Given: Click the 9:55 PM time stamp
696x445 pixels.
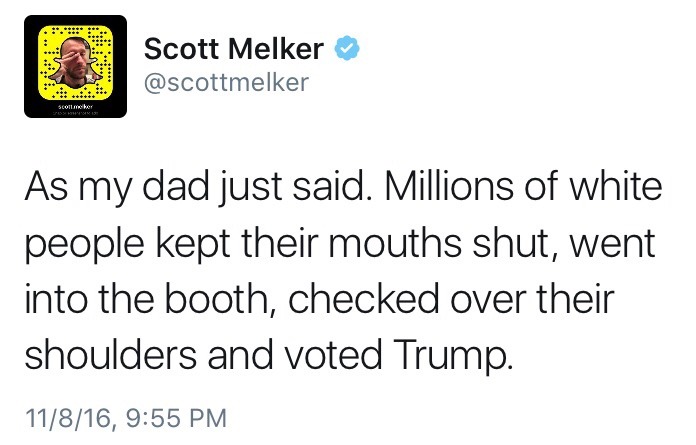Looking at the screenshot, I should pos(176,418).
